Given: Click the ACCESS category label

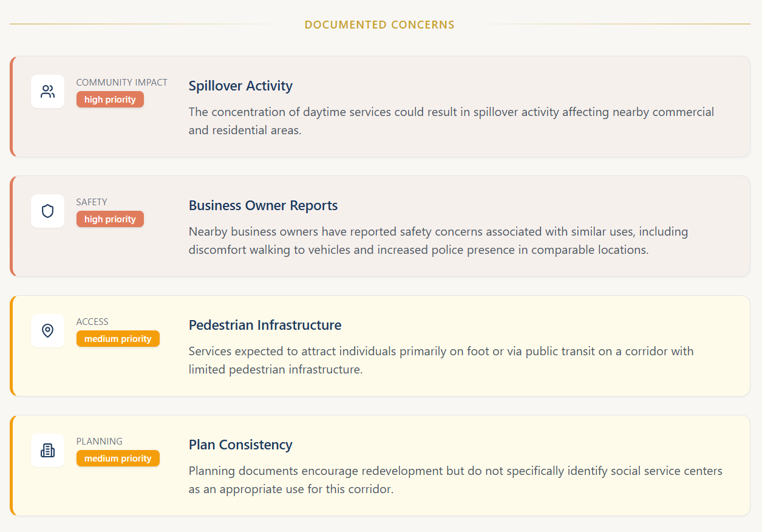Looking at the screenshot, I should (x=92, y=322).
